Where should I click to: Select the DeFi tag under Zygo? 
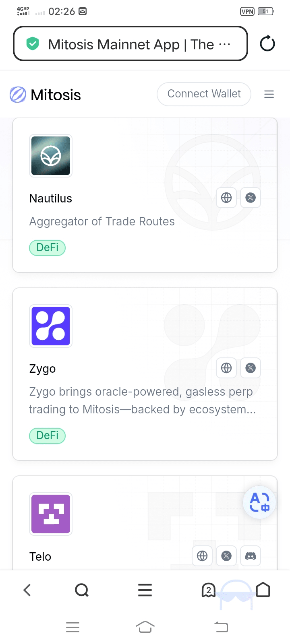tap(47, 436)
